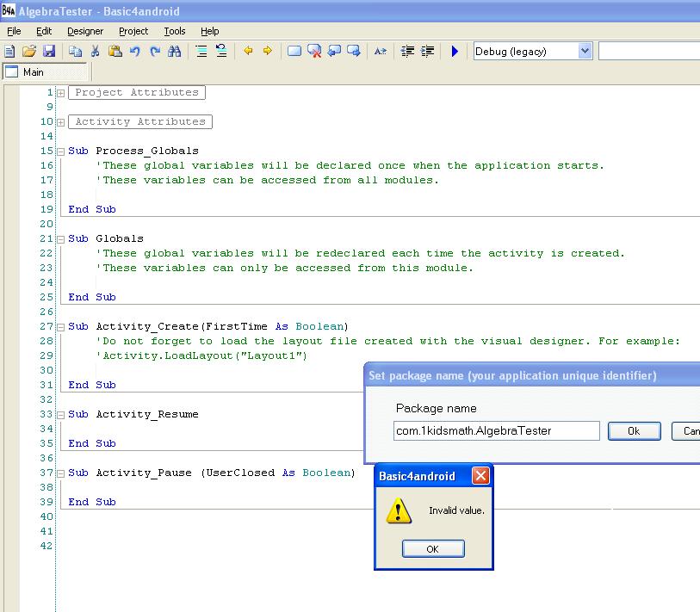
Task: Open the Edit menu
Action: [x=44, y=31]
